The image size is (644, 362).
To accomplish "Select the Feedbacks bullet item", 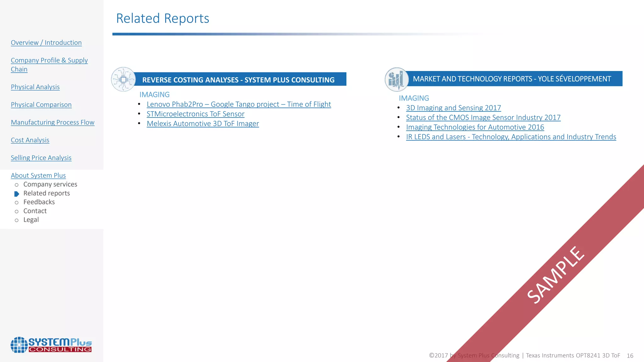I will click(39, 202).
